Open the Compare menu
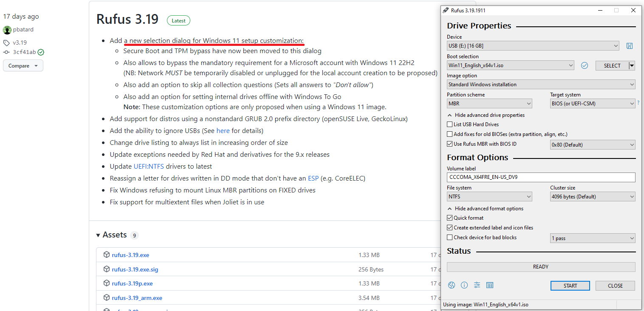 click(x=23, y=65)
